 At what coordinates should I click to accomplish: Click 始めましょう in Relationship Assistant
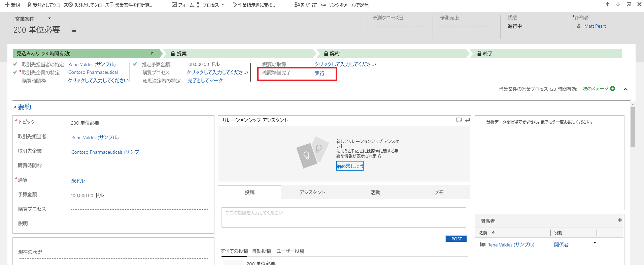click(350, 166)
